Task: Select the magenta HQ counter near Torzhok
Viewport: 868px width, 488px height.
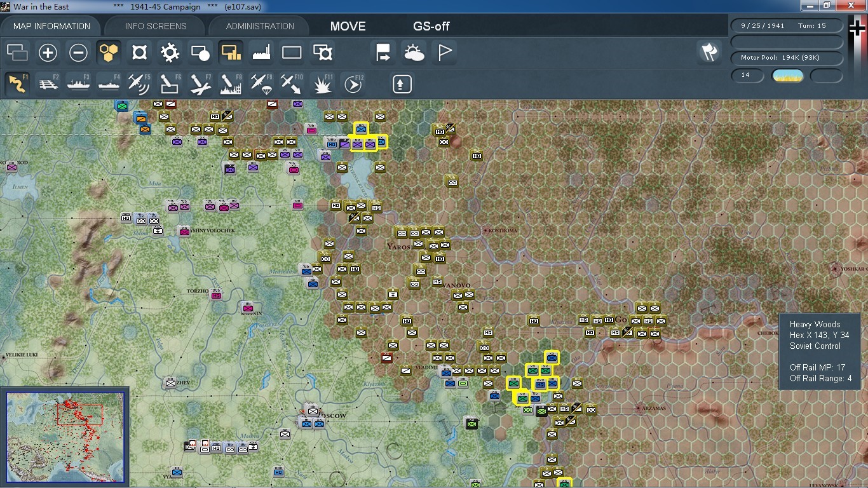Action: pos(216,295)
